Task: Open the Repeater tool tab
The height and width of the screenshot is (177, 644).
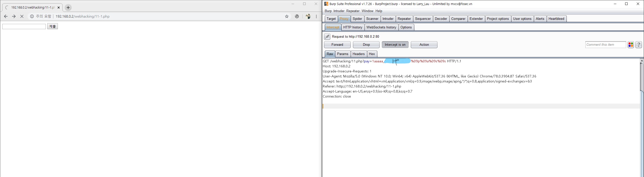Action: click(x=404, y=19)
